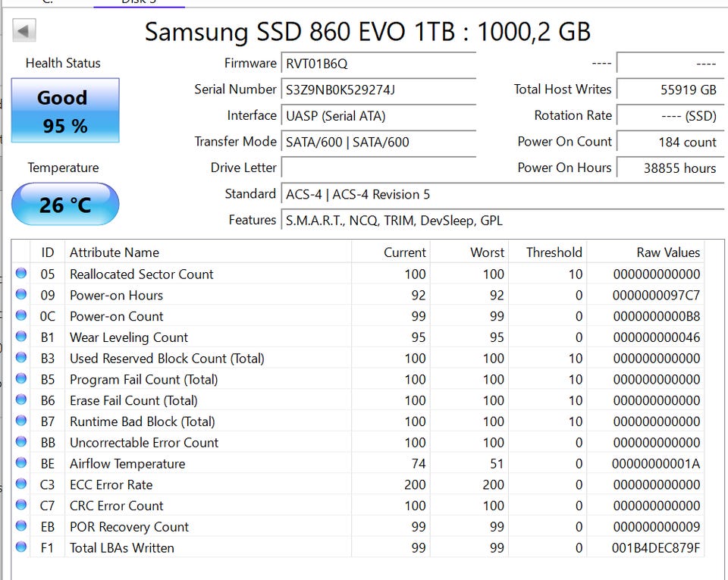The image size is (728, 580).
Task: Click status orb of Erase Fail Count
Action: pyautogui.click(x=21, y=399)
